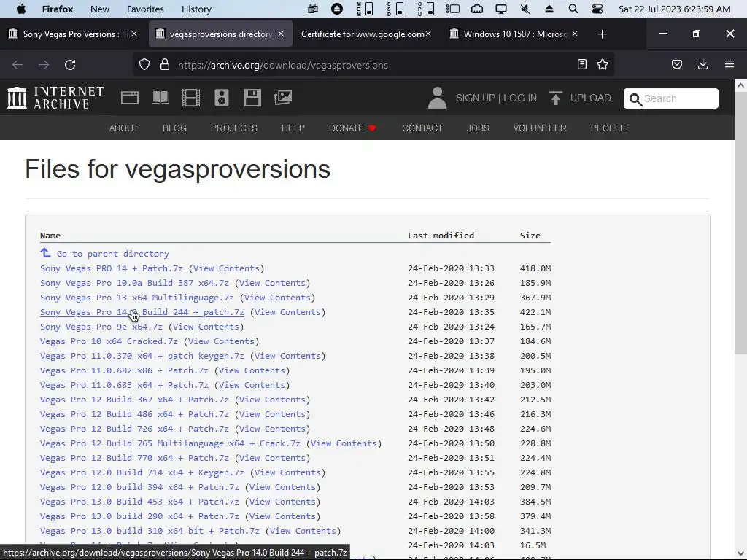
Task: Click the page vertical scrollbar thumb
Action: 740,223
